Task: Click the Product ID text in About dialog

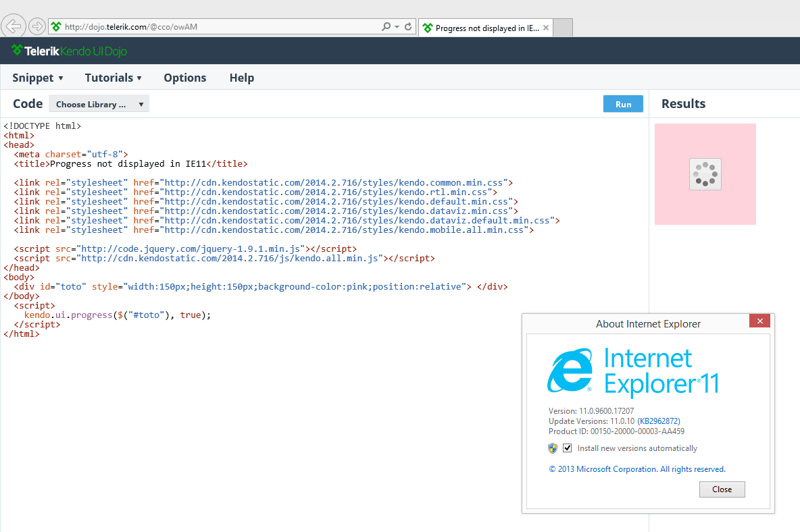Action: pyautogui.click(x=616, y=431)
